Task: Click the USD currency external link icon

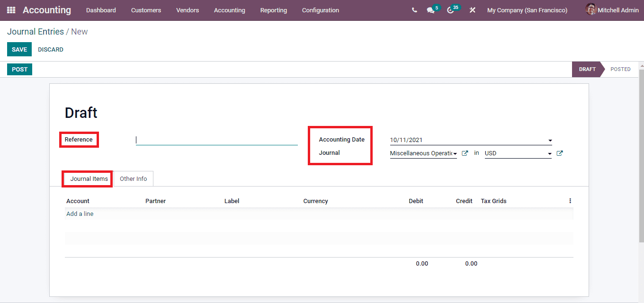Action: (560, 153)
